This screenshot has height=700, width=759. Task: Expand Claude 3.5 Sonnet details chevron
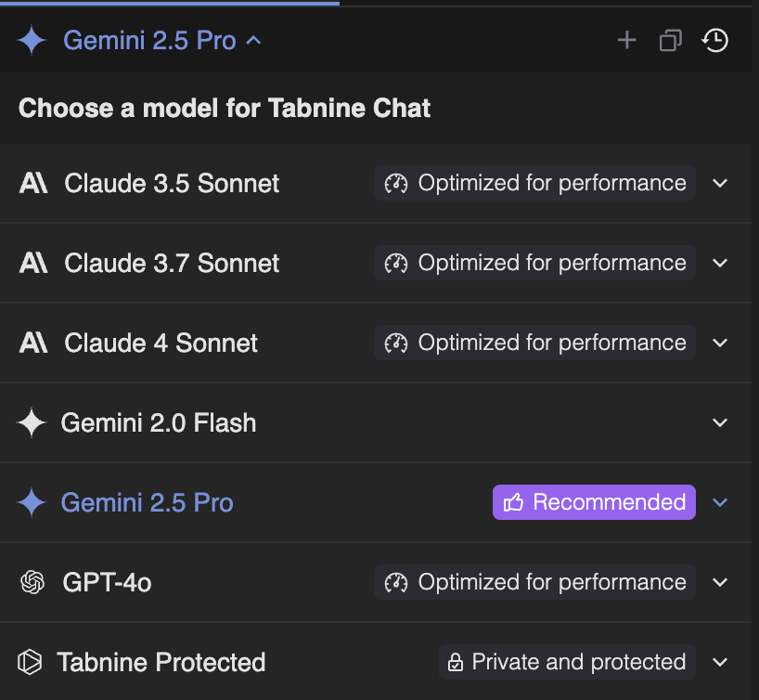[720, 183]
